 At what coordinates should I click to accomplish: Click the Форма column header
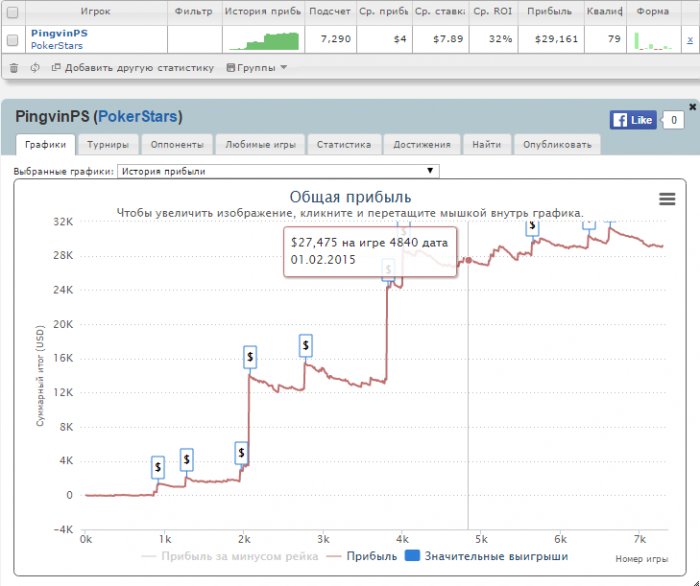(653, 12)
